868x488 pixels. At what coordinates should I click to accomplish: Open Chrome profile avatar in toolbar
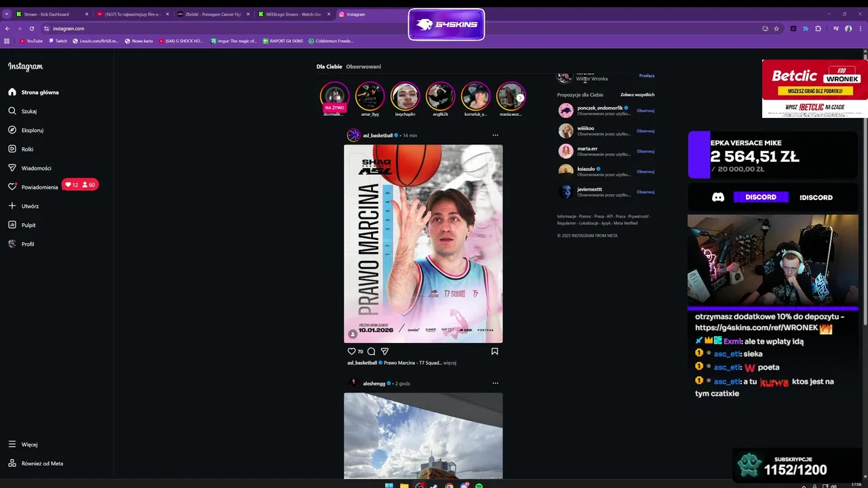[x=848, y=28]
